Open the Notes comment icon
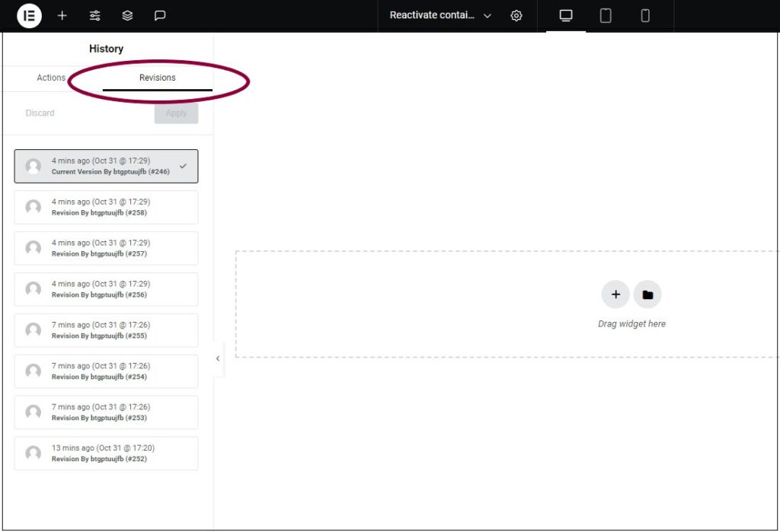The image size is (780, 532). [160, 15]
